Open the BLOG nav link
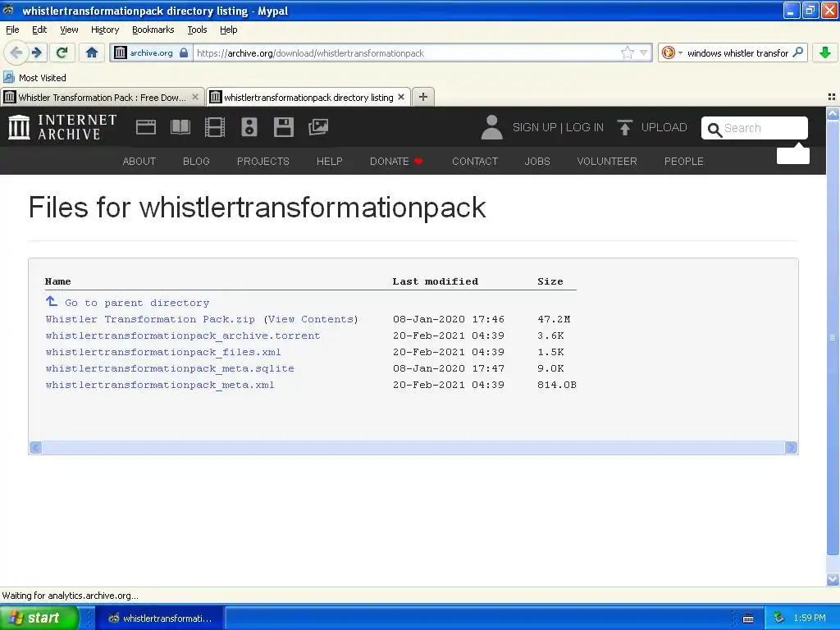The height and width of the screenshot is (630, 840). (x=196, y=162)
